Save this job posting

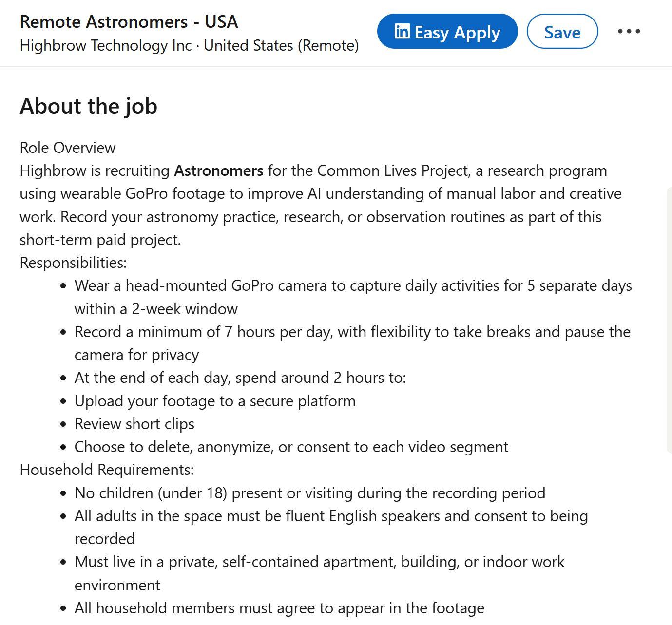point(562,32)
